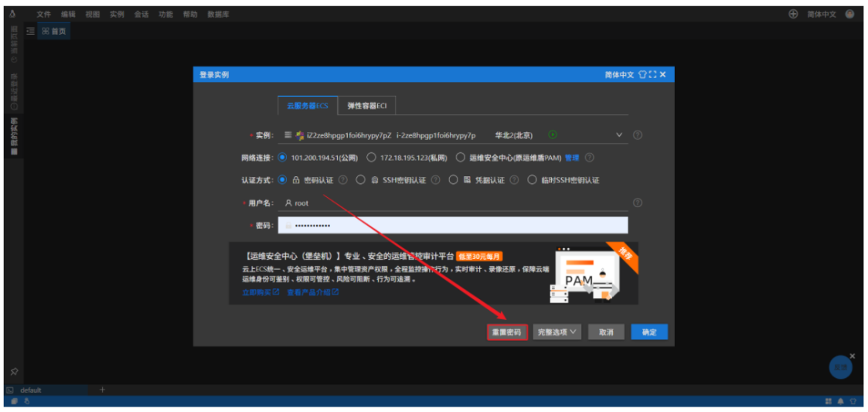868x412 pixels.
Task: Select the 首页 tab
Action: coord(54,32)
